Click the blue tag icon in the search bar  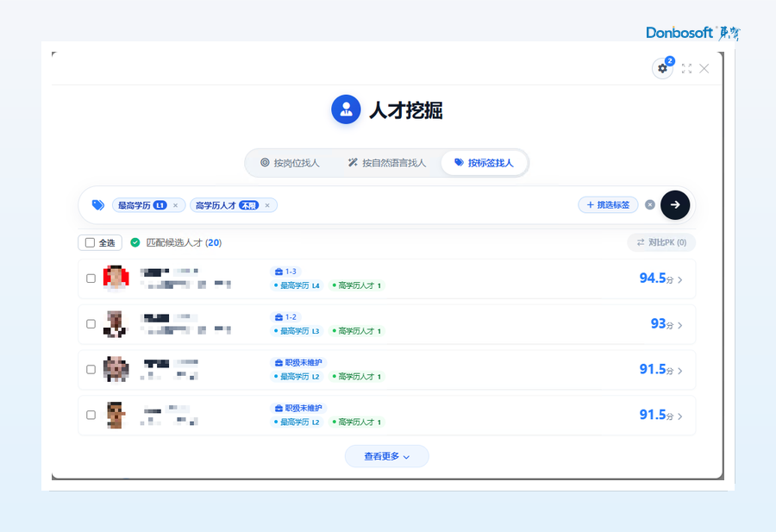click(x=98, y=205)
